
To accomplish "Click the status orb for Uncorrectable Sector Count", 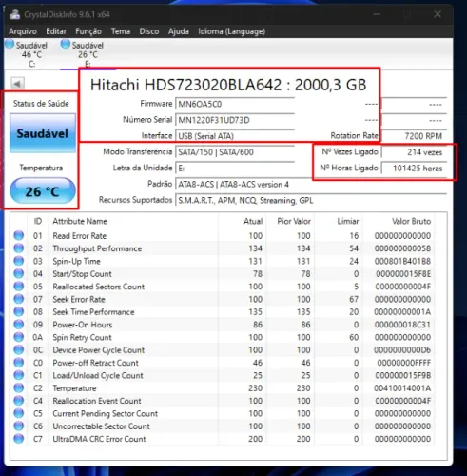I will pos(19,426).
